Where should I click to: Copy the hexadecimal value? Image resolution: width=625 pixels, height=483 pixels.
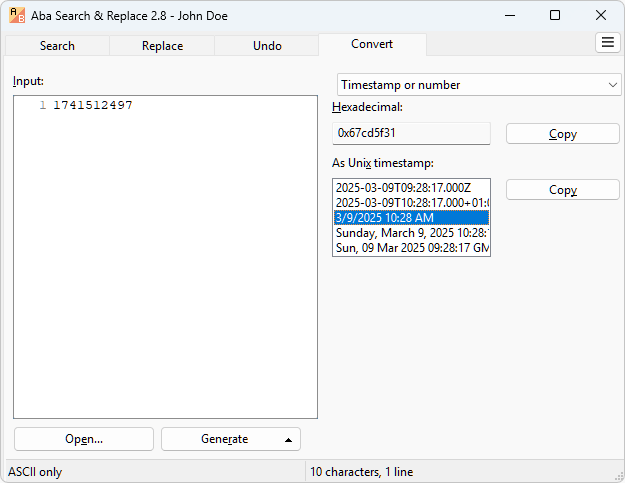[x=562, y=134]
